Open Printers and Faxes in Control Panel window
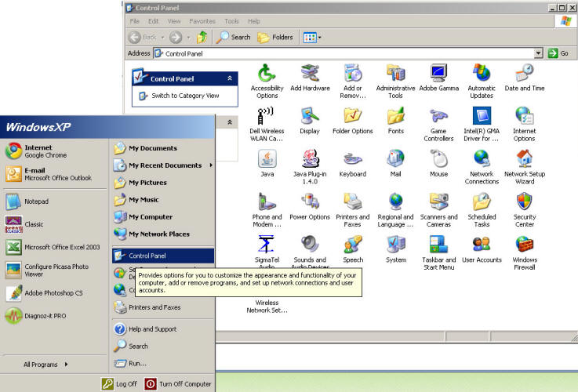This screenshot has width=578, height=392. tap(353, 202)
